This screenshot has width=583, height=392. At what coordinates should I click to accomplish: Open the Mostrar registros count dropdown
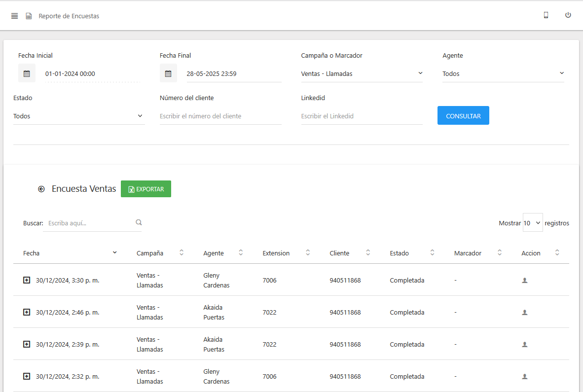[x=532, y=222]
